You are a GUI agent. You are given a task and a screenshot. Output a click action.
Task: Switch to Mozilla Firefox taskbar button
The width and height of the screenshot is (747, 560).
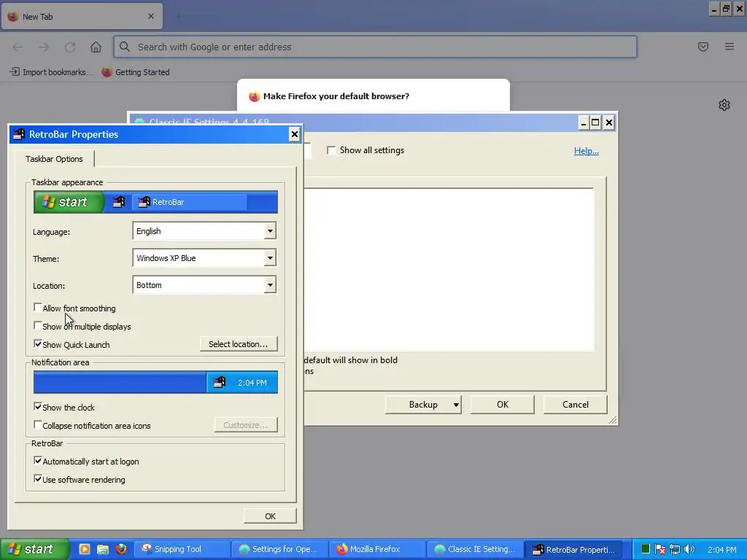tap(378, 549)
